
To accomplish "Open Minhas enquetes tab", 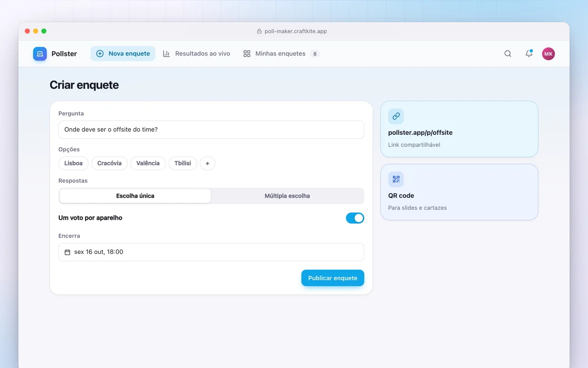I will pyautogui.click(x=281, y=54).
